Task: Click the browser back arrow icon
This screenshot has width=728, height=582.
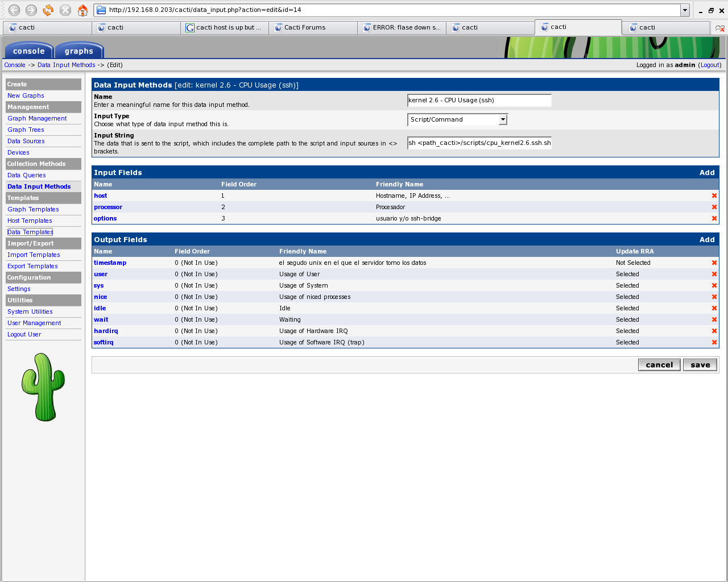Action: pyautogui.click(x=14, y=10)
